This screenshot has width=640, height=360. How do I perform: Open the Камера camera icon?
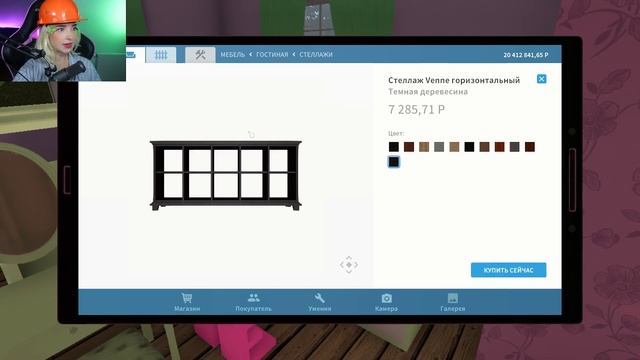(386, 302)
